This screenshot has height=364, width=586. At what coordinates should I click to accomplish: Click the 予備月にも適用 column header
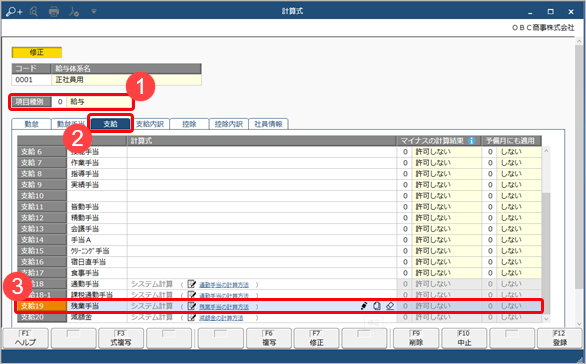(511, 141)
